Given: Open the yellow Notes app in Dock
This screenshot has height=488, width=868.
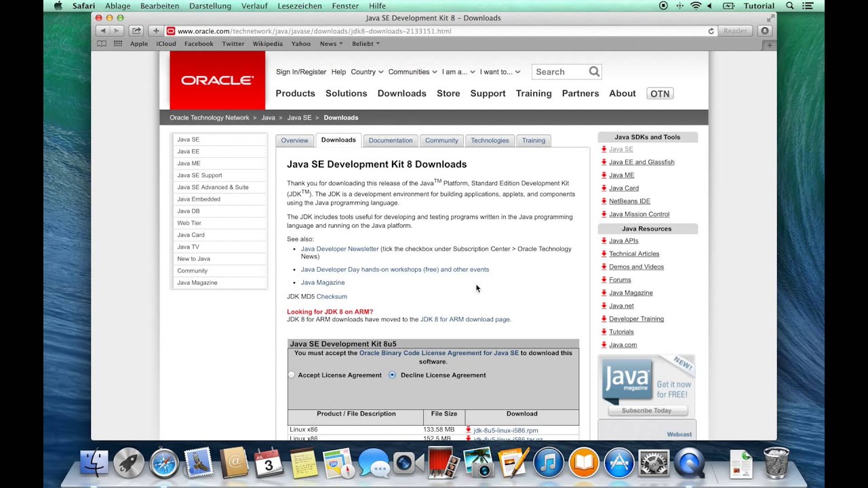Looking at the screenshot, I should tap(303, 464).
